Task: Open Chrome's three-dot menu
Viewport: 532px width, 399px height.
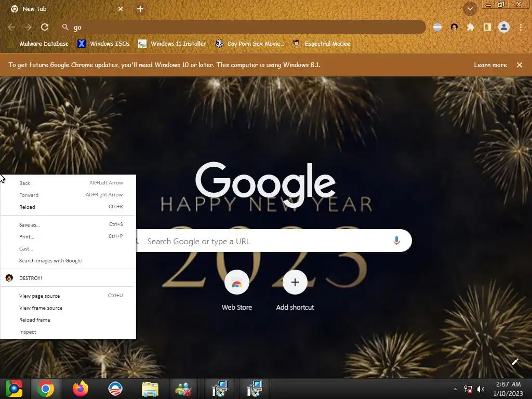Action: coord(521,27)
